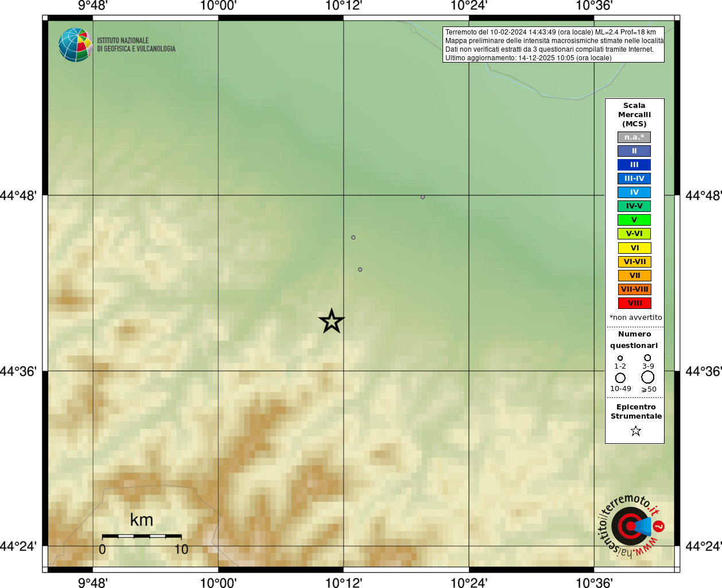Click the 'Ultimo aggiornamento' info line
This screenshot has width=722, height=588.
point(529,58)
